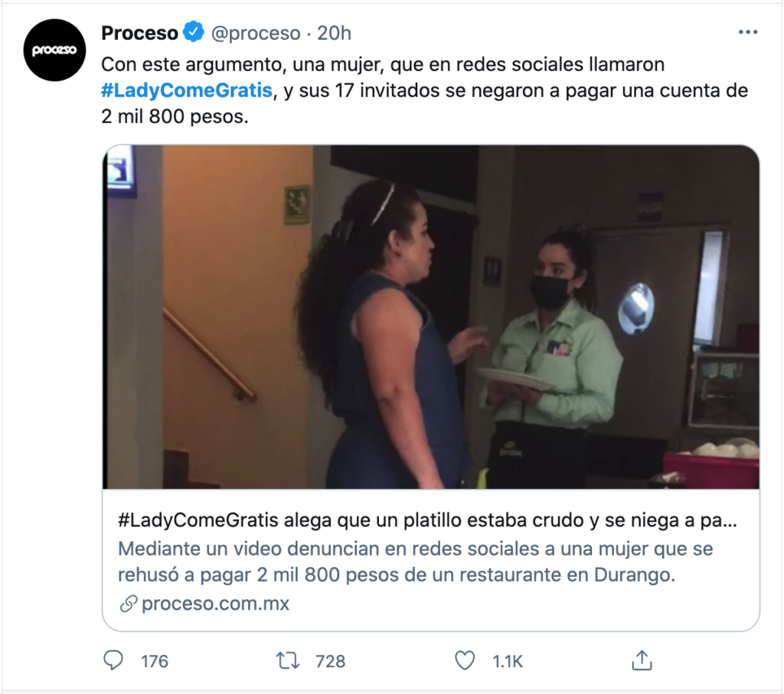784x694 pixels.
Task: Click the Proceso display name
Action: click(139, 33)
